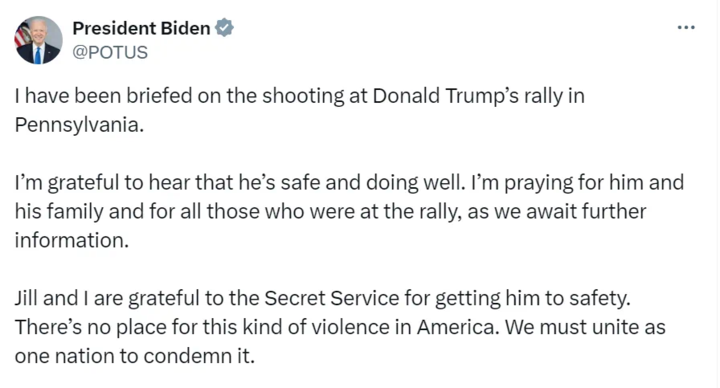
Task: Open President Biden's profile avatar photo
Action: [x=39, y=40]
